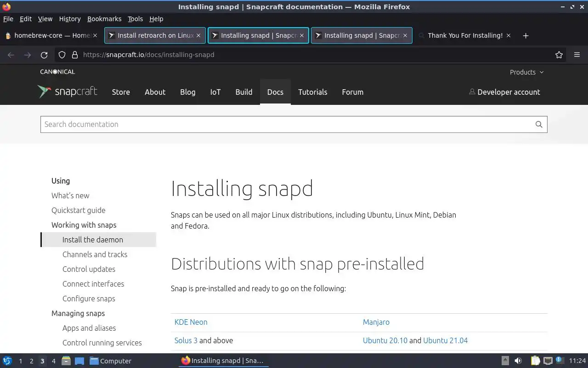
Task: Switch to the Thank You For Installing tab
Action: tap(465, 35)
